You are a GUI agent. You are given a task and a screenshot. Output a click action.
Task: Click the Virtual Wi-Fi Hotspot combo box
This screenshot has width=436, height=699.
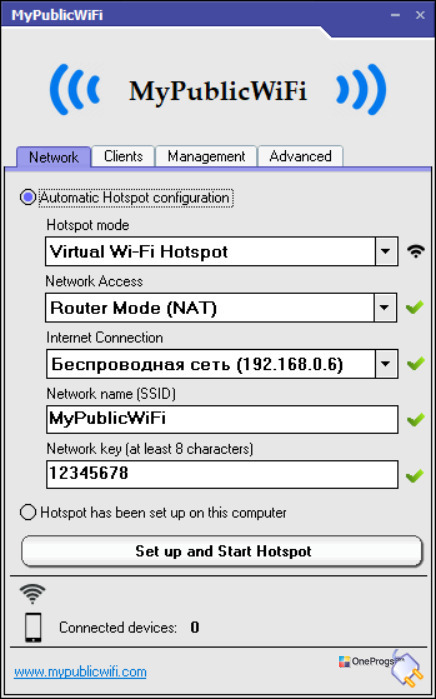point(222,251)
